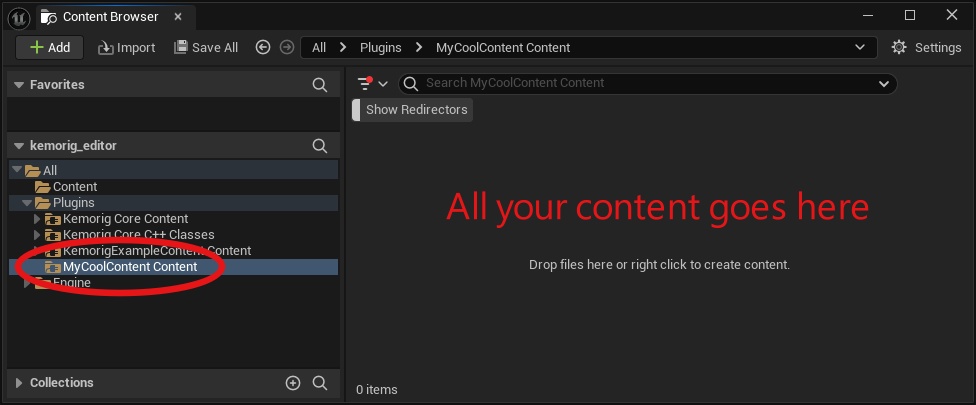
Task: Expand the Collections section
Action: coord(18,383)
